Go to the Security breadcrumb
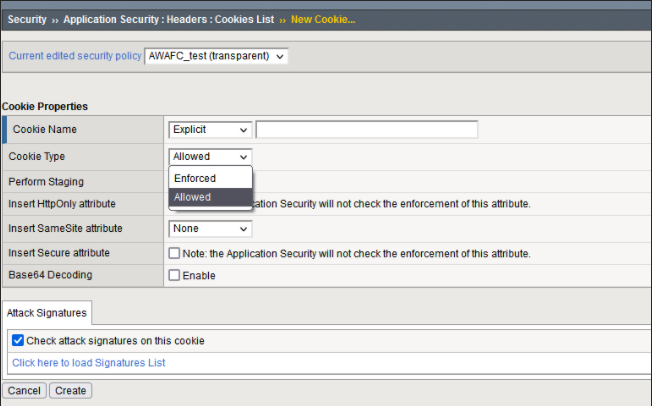Image resolution: width=652 pixels, height=406 pixels. coord(27,19)
